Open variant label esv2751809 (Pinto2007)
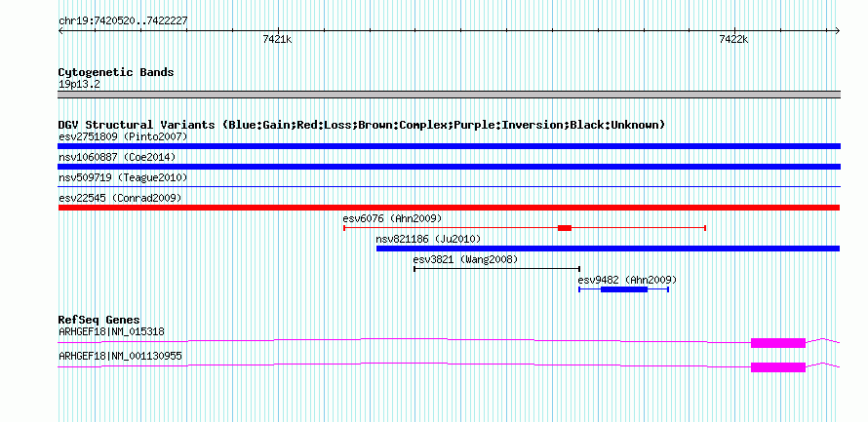This screenshot has width=868, height=422. pyautogui.click(x=123, y=136)
